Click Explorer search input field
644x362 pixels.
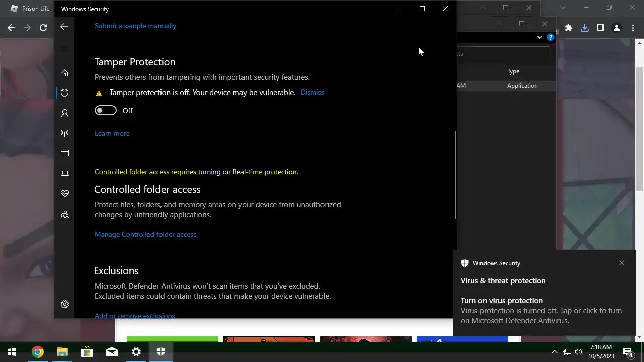pos(503,53)
